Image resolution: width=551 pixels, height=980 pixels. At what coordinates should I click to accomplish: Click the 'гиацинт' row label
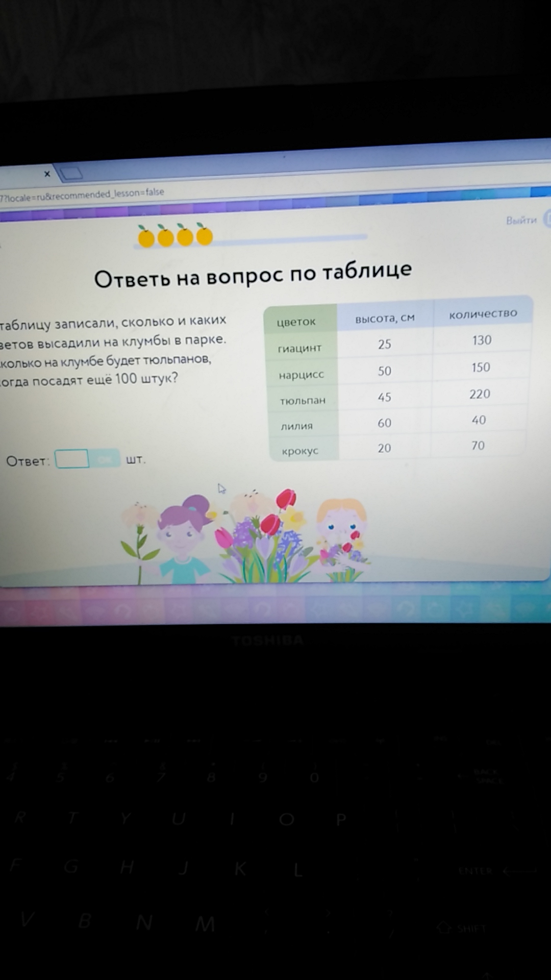click(x=299, y=348)
